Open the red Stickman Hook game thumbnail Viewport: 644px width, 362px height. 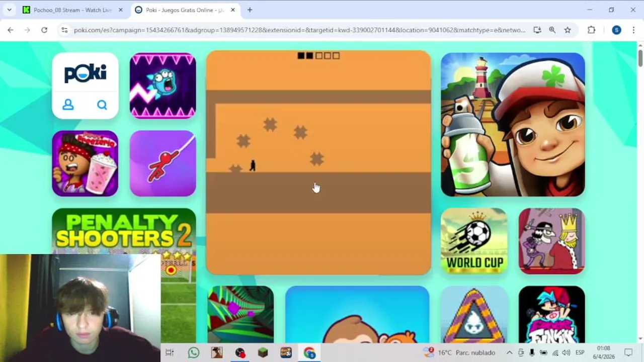[163, 163]
